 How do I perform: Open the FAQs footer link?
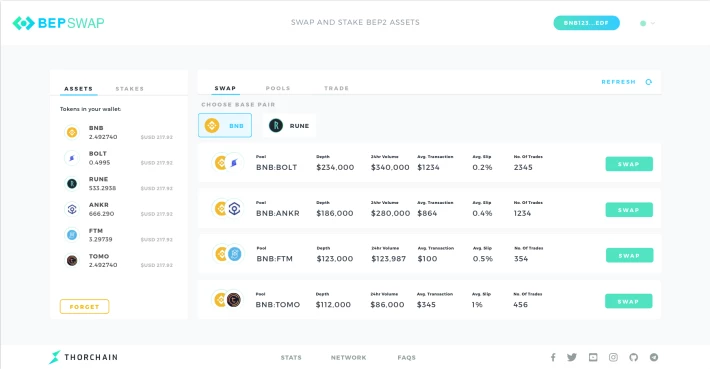[x=407, y=357]
